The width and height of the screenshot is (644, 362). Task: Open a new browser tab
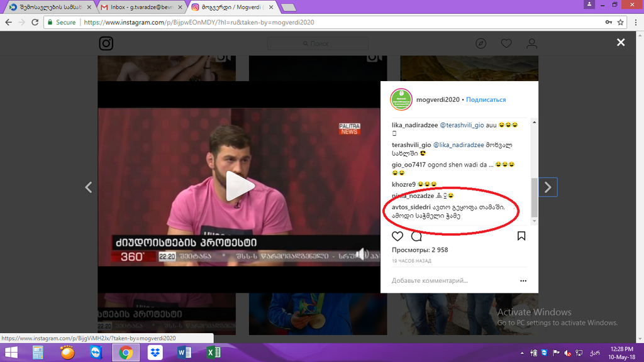coord(289,8)
